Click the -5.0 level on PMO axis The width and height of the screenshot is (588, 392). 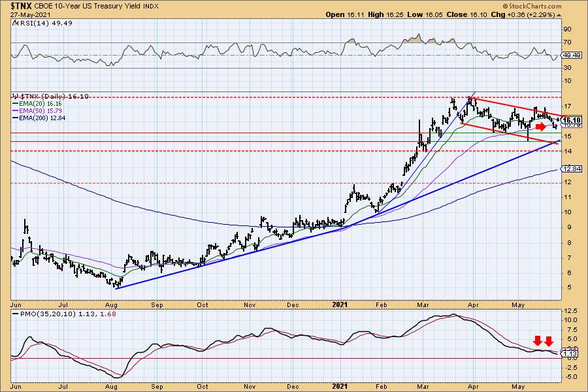point(570,377)
